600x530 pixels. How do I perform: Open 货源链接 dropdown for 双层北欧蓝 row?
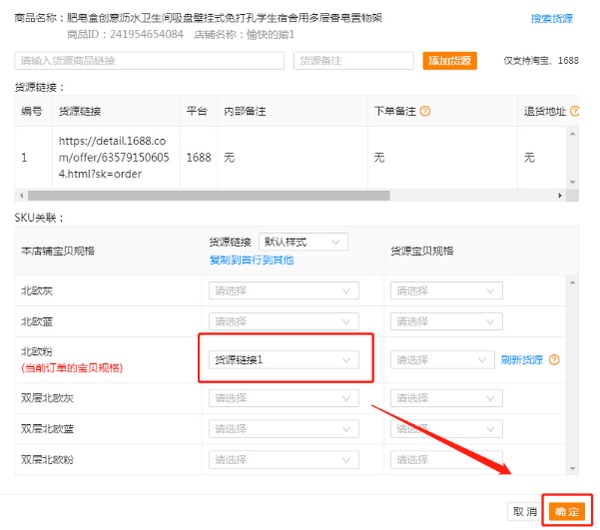point(283,429)
